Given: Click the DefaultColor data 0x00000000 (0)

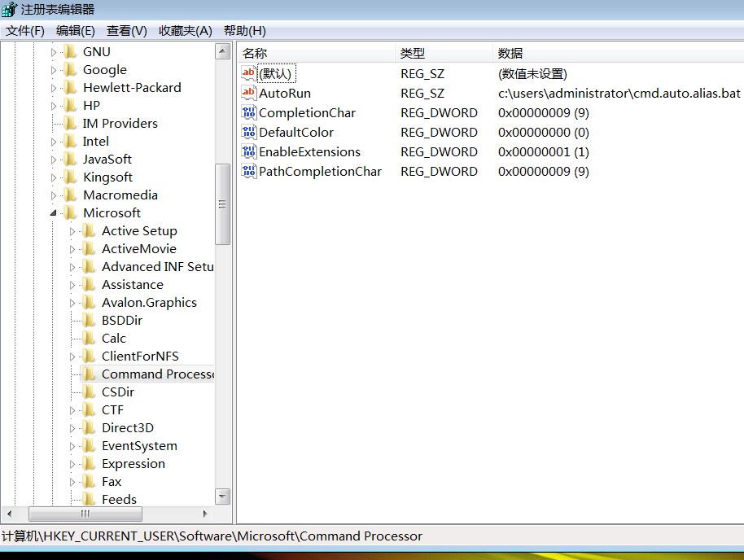Looking at the screenshot, I should click(x=543, y=132).
